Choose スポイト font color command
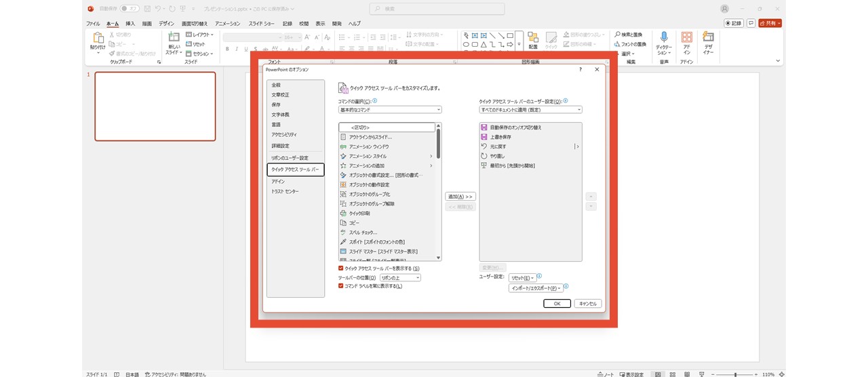868x377 pixels. click(x=387, y=242)
